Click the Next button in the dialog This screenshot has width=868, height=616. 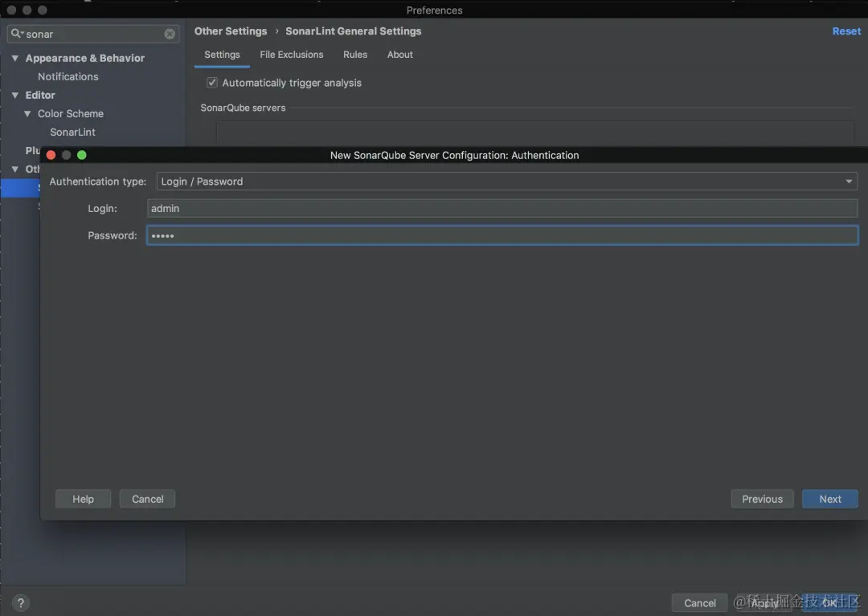click(x=829, y=499)
